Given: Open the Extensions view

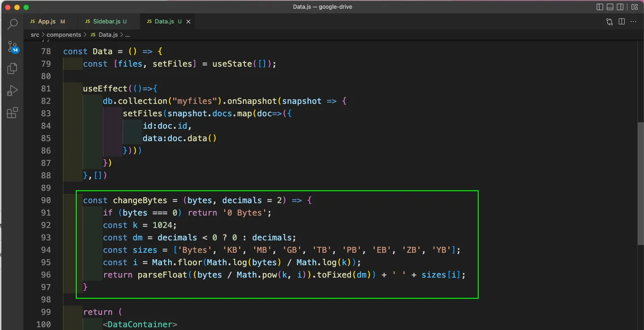Looking at the screenshot, I should pyautogui.click(x=13, y=113).
